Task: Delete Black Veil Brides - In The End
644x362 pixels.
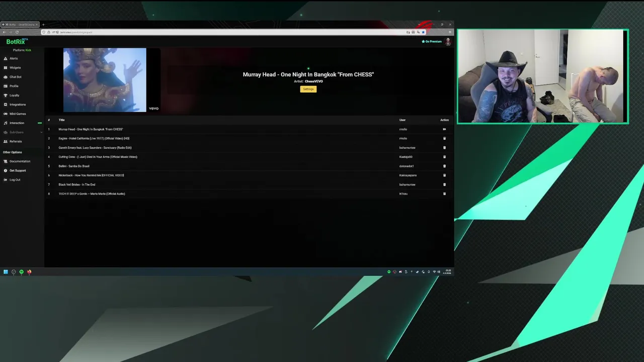Action: pos(444,185)
